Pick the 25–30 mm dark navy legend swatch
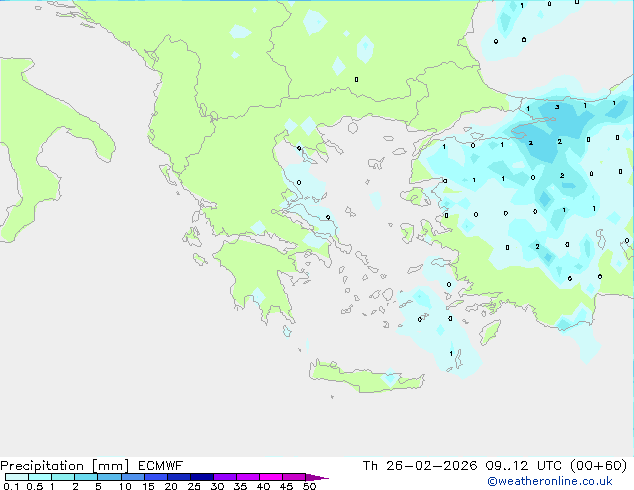The height and width of the screenshot is (490, 634). (202, 477)
